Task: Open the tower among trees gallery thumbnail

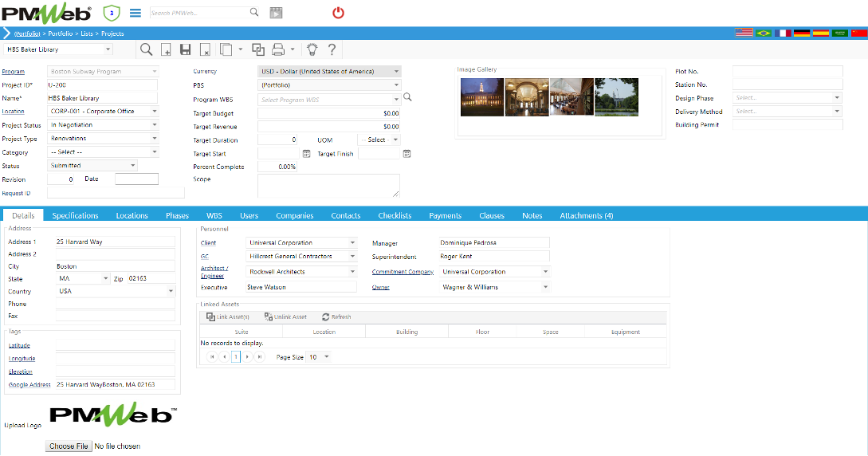Action: point(616,96)
